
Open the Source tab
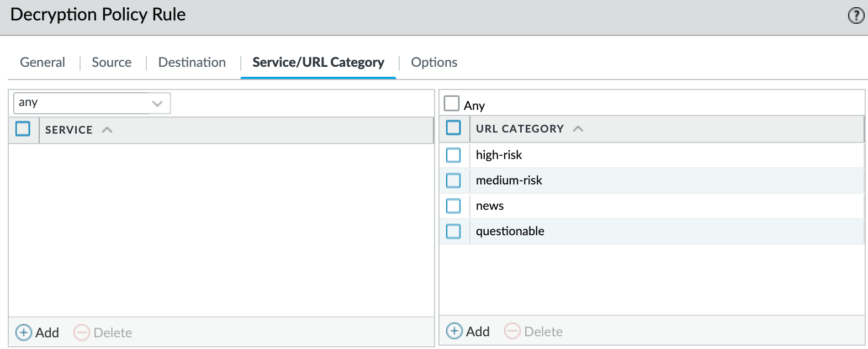coord(112,62)
